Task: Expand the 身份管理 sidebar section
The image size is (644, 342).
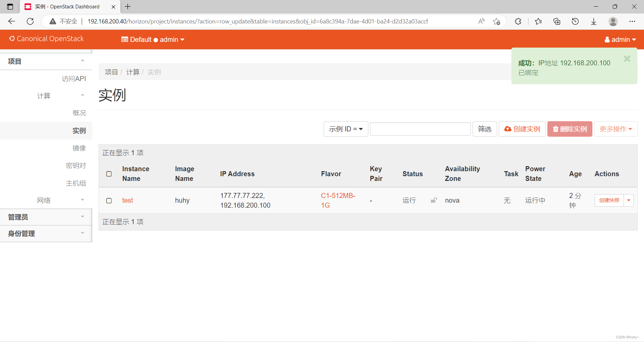Action: [46, 233]
